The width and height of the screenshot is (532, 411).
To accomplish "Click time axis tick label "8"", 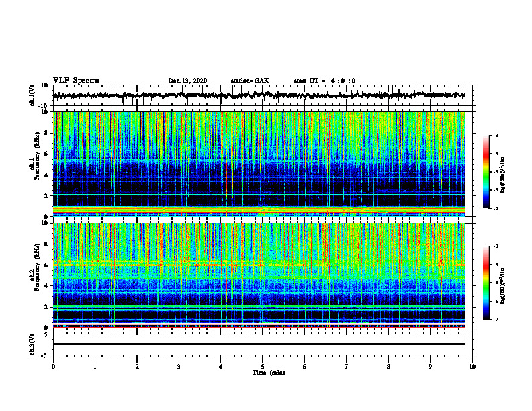I will (388, 367).
